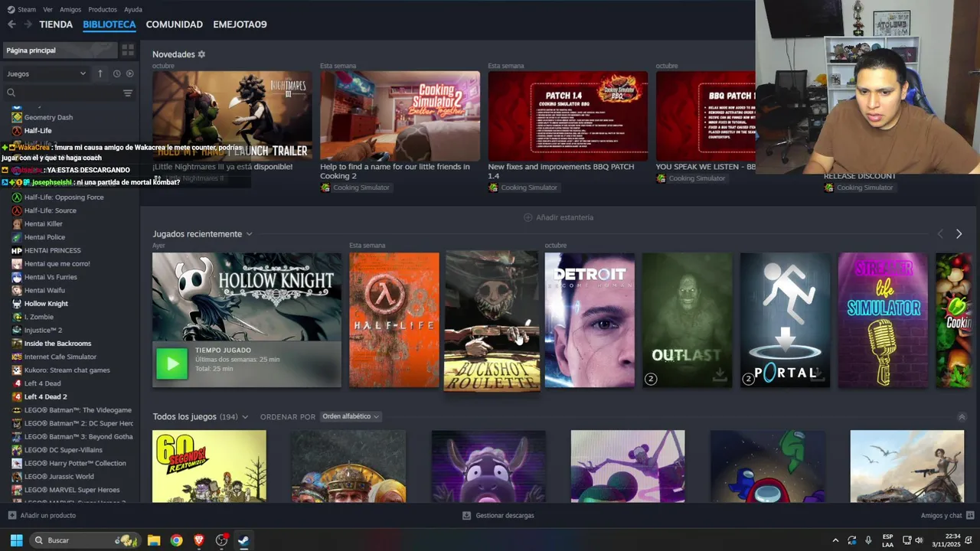Switch to the COMUNIDAD tab
This screenshot has width=980, height=551.
175,24
